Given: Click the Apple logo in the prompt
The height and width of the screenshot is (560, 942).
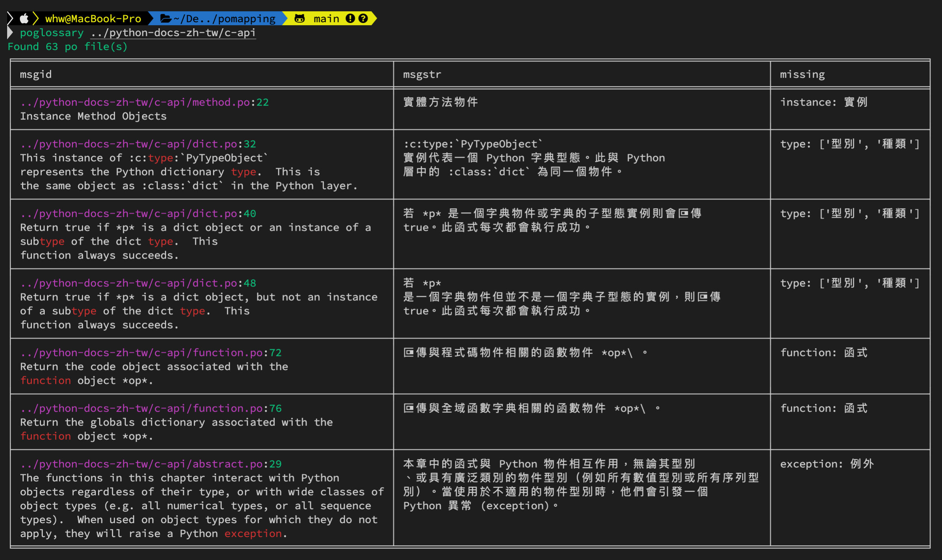Looking at the screenshot, I should 24,18.
